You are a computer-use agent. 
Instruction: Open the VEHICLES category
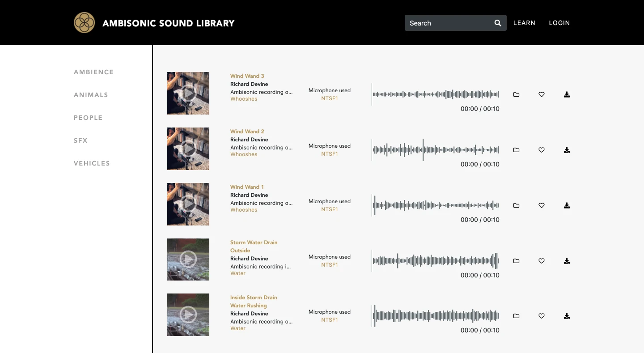92,163
